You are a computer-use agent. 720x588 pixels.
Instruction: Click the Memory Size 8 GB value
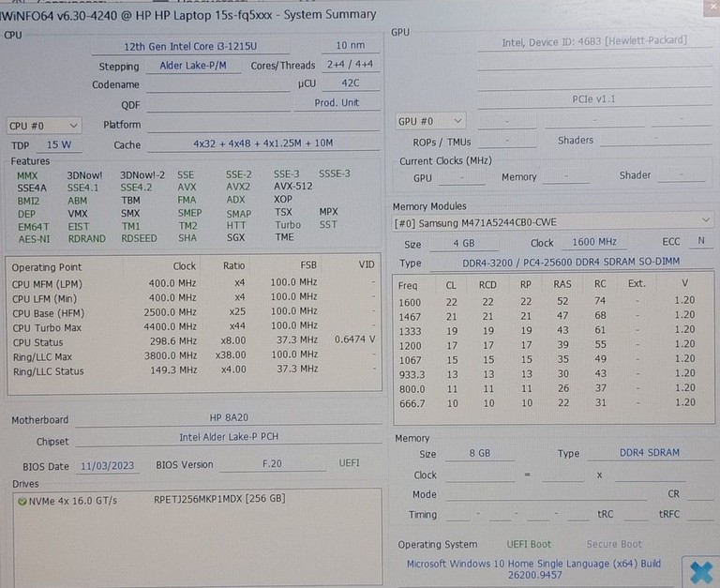(480, 453)
